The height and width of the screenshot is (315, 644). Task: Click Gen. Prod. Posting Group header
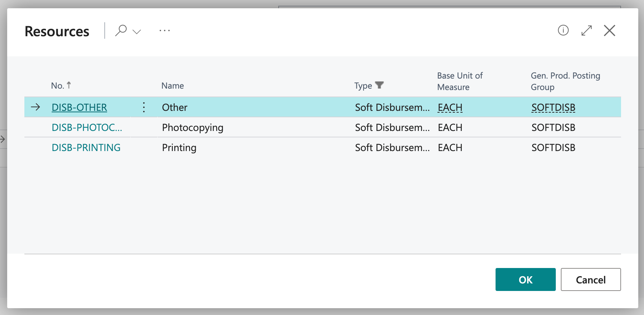[x=565, y=81]
